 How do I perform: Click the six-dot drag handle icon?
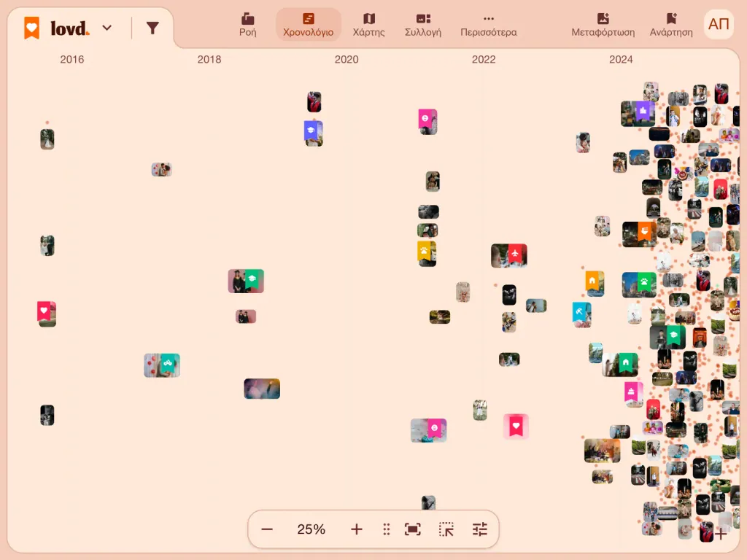pyautogui.click(x=387, y=529)
